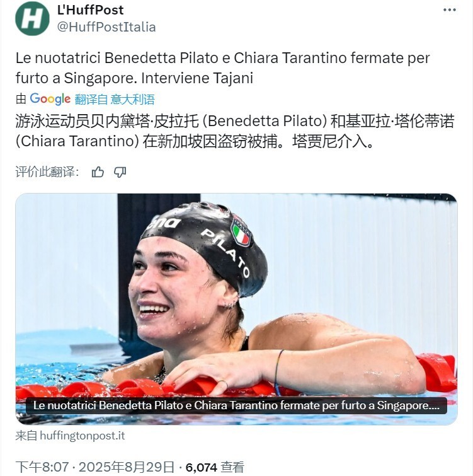The width and height of the screenshot is (473, 476).
Task: Click the L'HuffPost green avatar logo
Action: tap(32, 18)
